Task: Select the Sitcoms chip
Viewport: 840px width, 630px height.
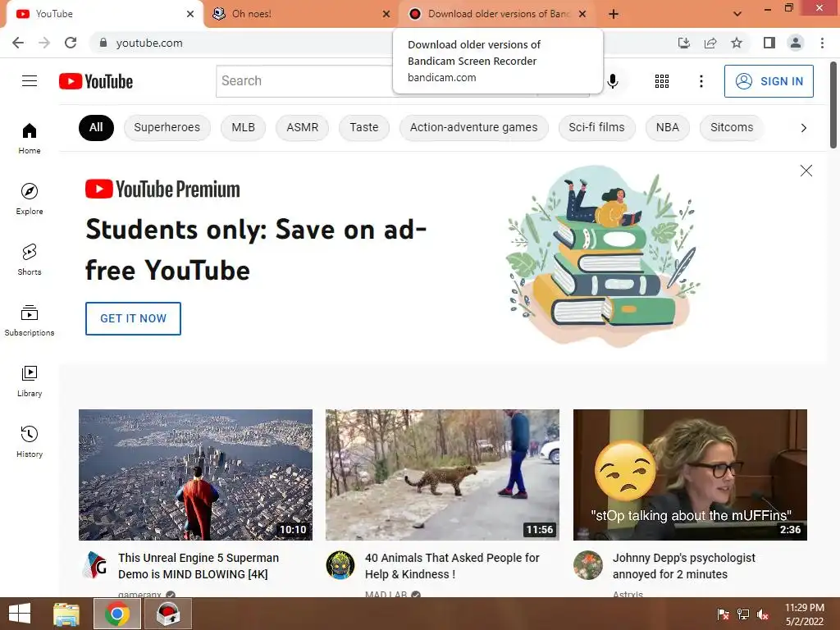Action: pos(732,127)
